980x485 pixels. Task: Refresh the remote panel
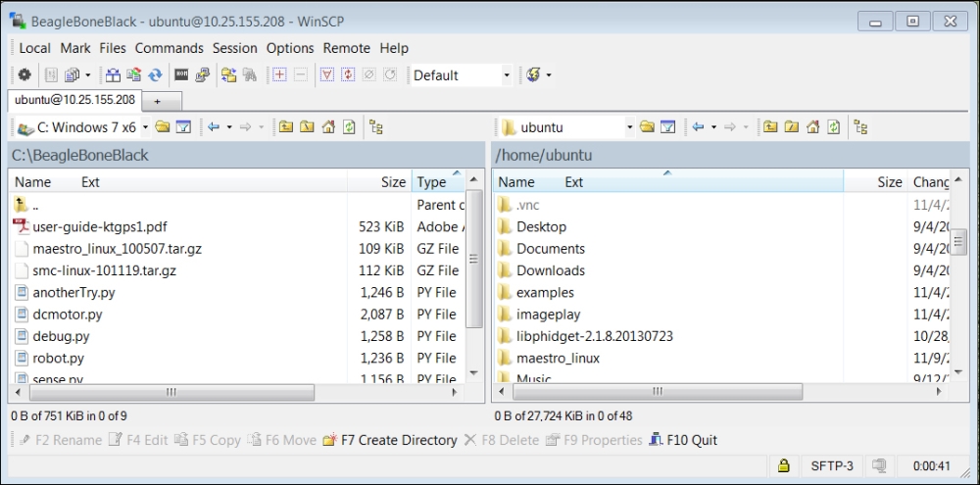pyautogui.click(x=833, y=127)
